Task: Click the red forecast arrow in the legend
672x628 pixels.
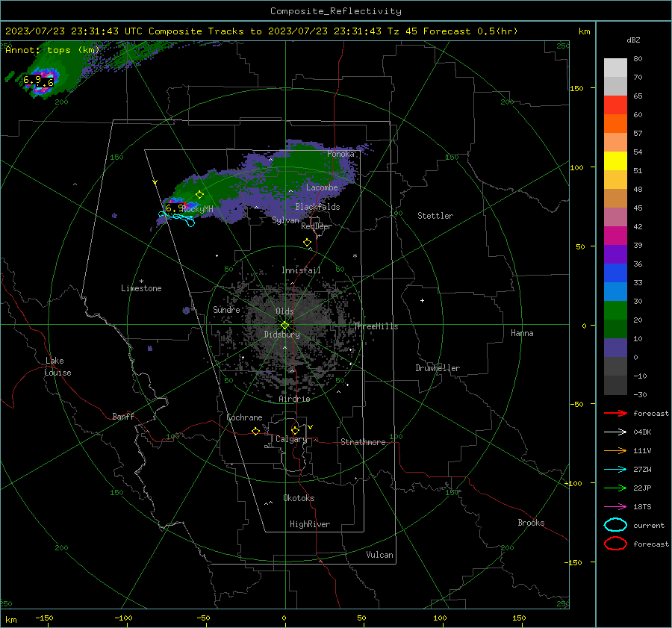Action: (615, 413)
